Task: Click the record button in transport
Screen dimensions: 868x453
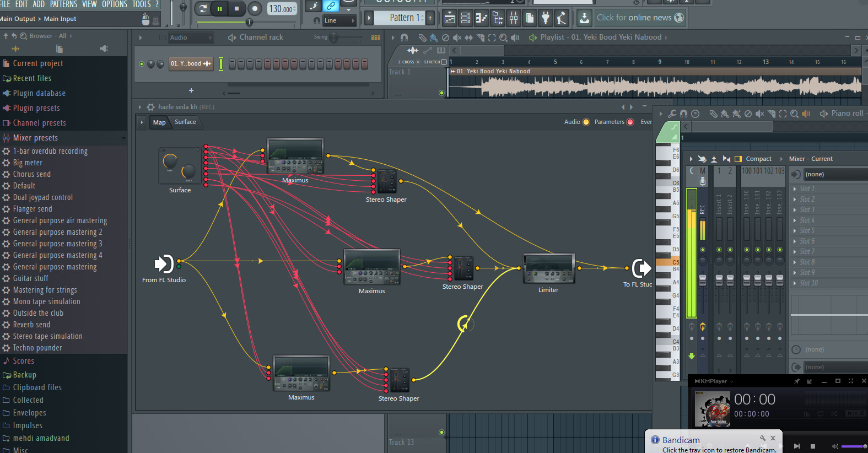Action: click(255, 9)
